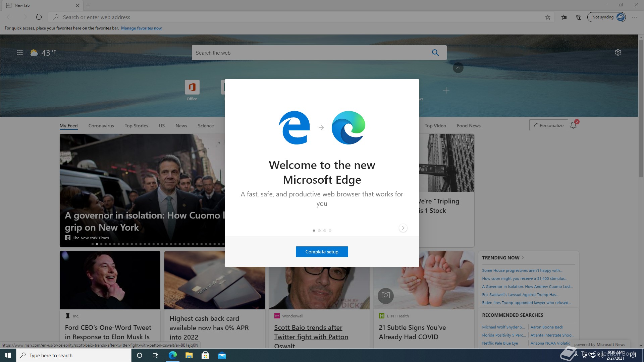This screenshot has height=362, width=644.
Task: Search Netflix Pale Blue Eye recommendation
Action: (x=500, y=343)
